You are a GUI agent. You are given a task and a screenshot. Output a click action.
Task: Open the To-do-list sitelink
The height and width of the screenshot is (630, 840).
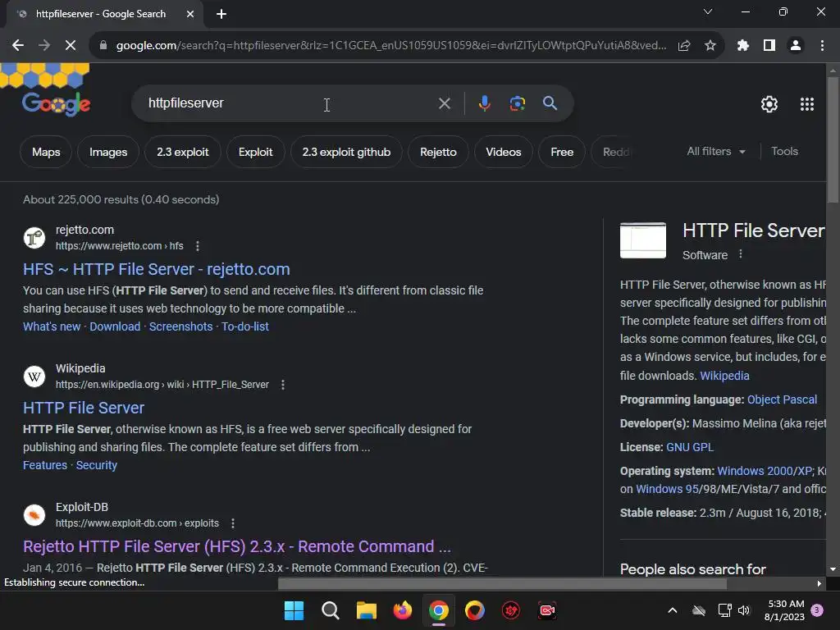(244, 326)
